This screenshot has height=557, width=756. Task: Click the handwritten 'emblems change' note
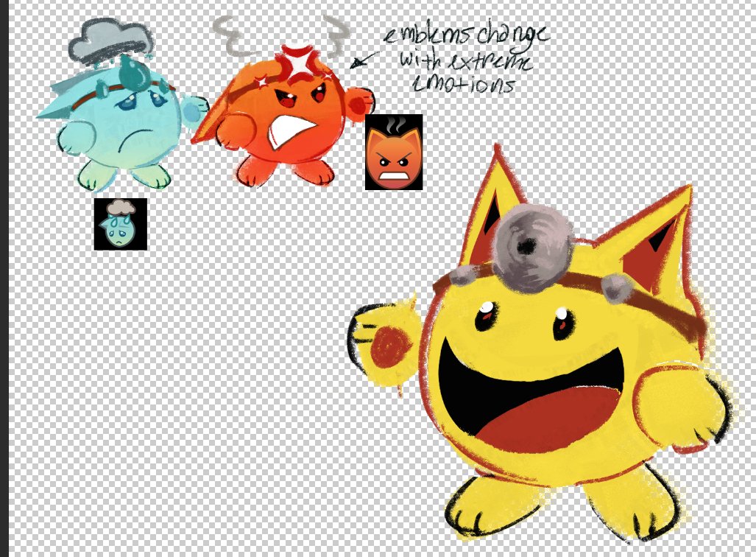point(465,57)
